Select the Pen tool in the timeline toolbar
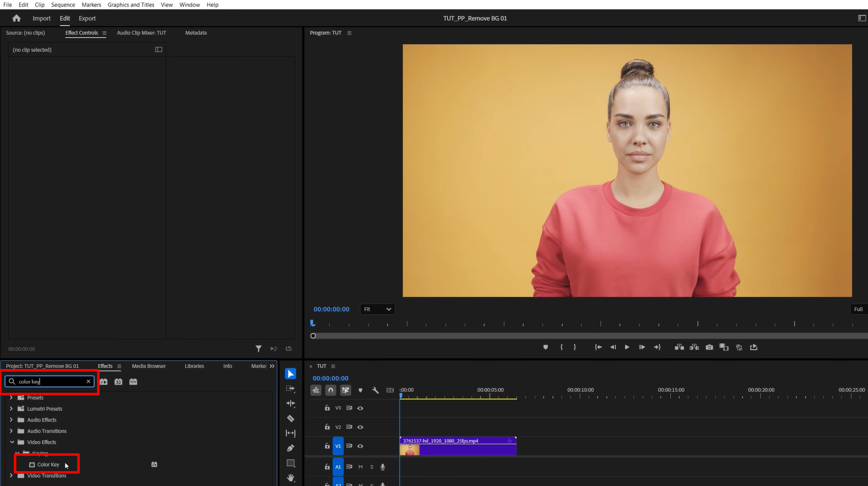The image size is (868, 486). click(290, 448)
